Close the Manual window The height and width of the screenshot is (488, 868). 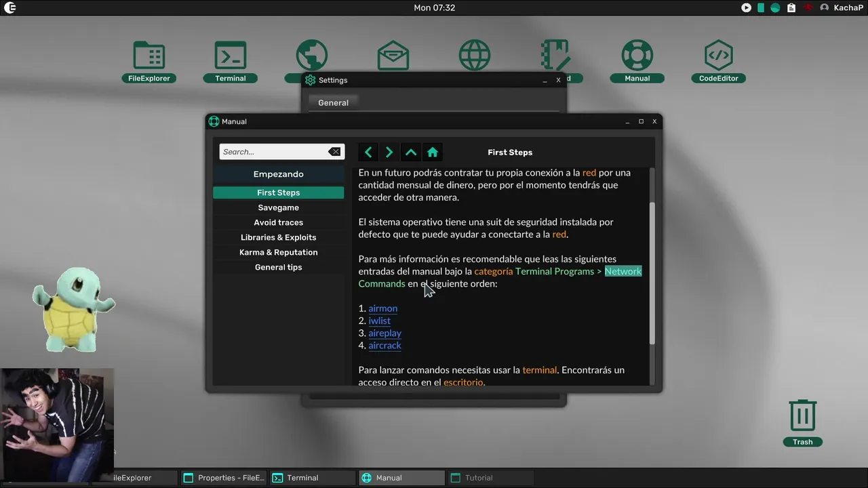click(x=654, y=121)
